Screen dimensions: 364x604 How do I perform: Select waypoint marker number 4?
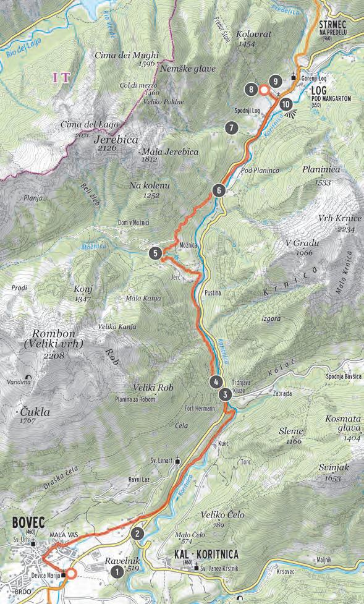point(216,381)
